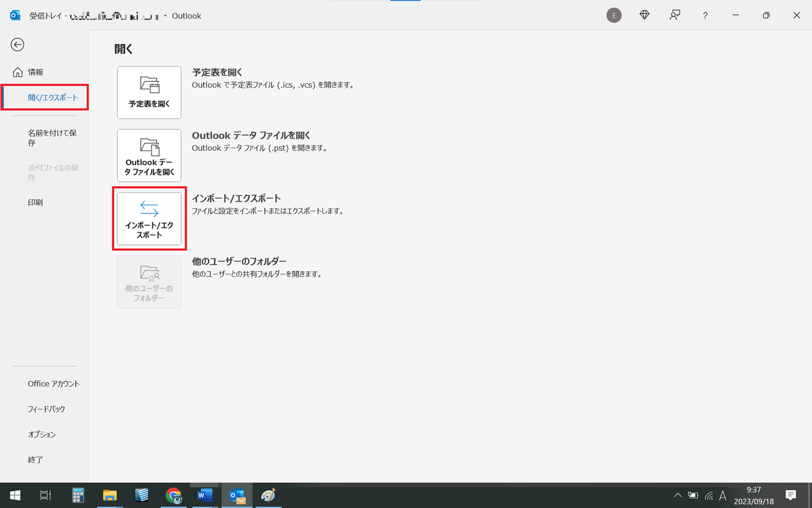Select the 情報 menu item
The image size is (812, 508).
tap(36, 72)
